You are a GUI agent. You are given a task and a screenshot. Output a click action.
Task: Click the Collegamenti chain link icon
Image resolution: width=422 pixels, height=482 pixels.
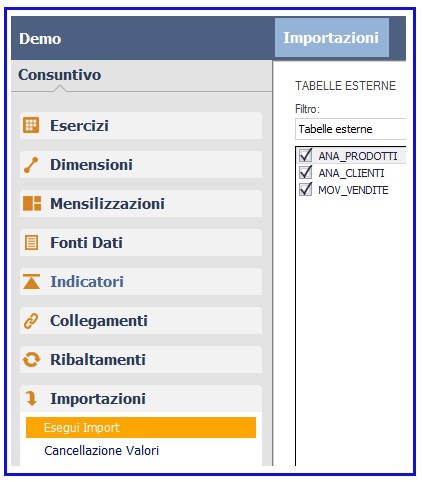31,321
